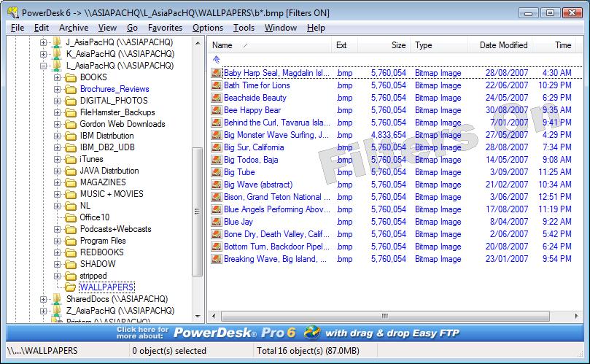Expand the Z_AsiaPacHQ drive node
590x364 pixels.
click(x=44, y=311)
